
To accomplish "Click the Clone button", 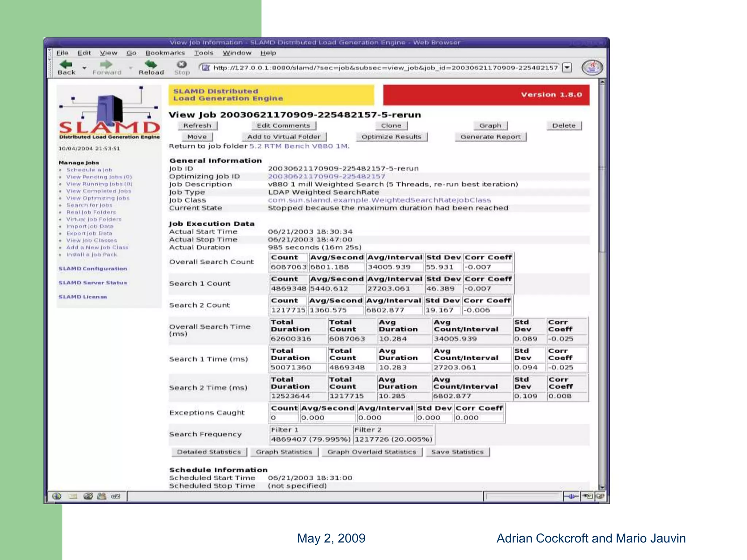I will [x=391, y=125].
